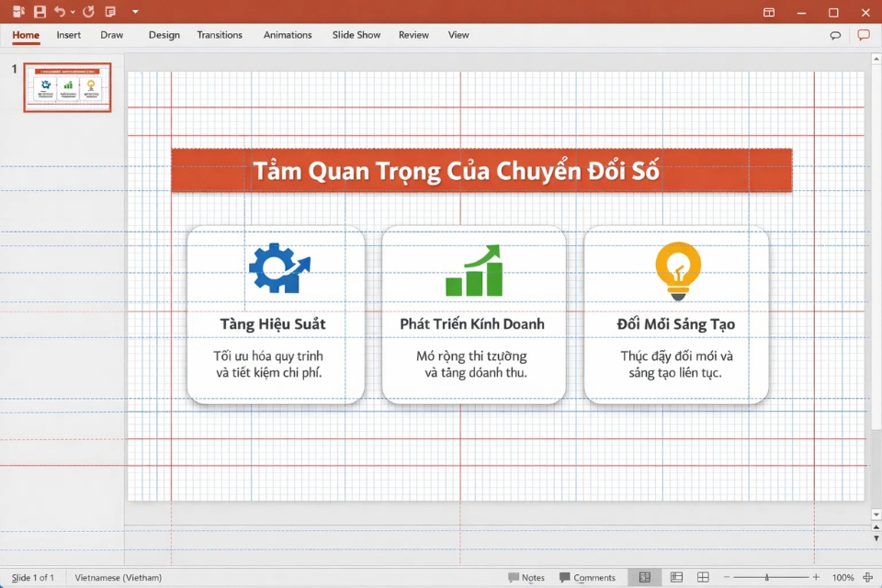The height and width of the screenshot is (588, 882).
Task: Open the Vietnamese language selector
Action: [x=119, y=577]
